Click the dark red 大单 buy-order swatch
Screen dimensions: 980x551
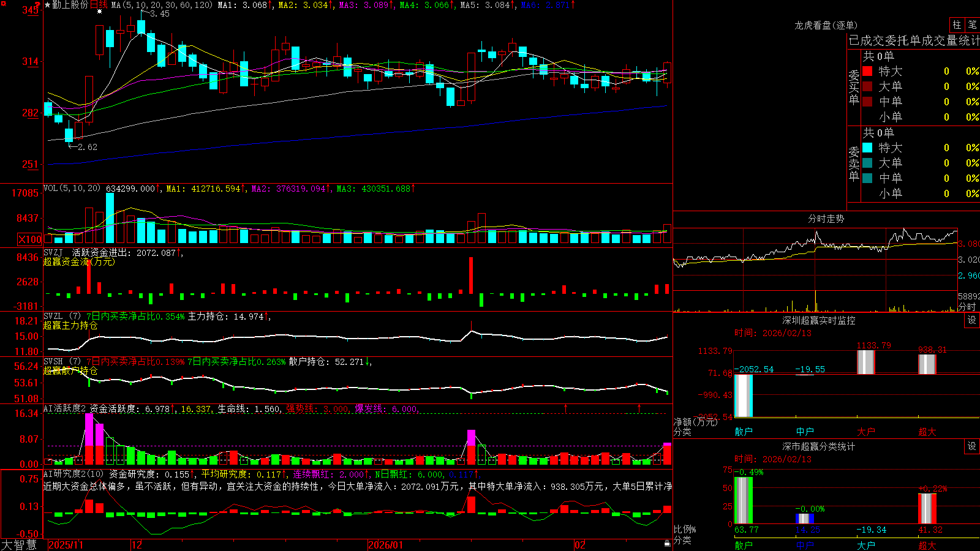(867, 86)
